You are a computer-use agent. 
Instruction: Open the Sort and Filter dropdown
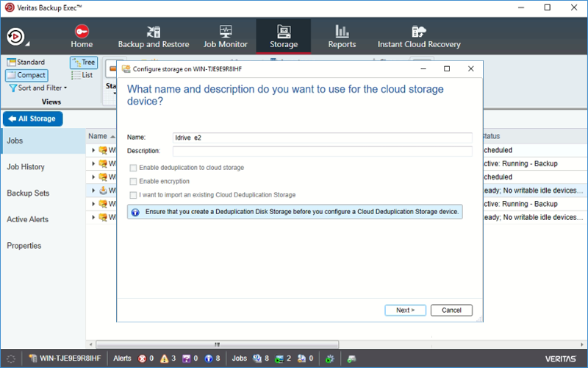click(38, 88)
